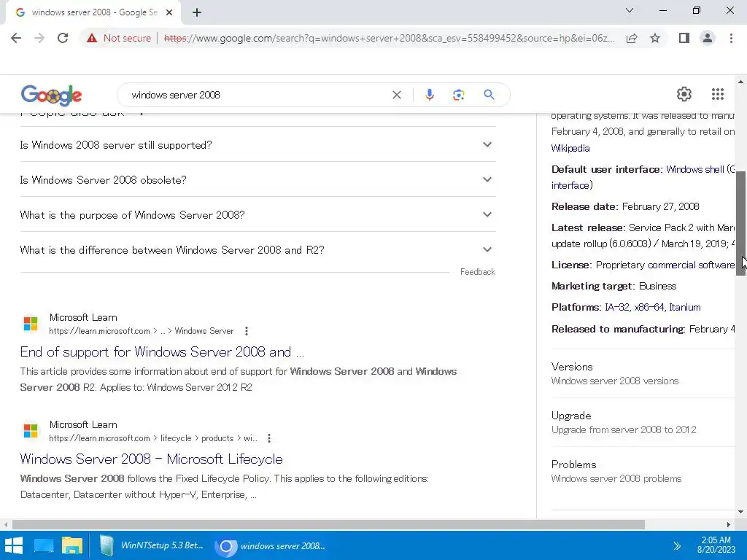Open options for Microsoft Lifecycle result
Image resolution: width=747 pixels, height=560 pixels.
pyautogui.click(x=269, y=438)
